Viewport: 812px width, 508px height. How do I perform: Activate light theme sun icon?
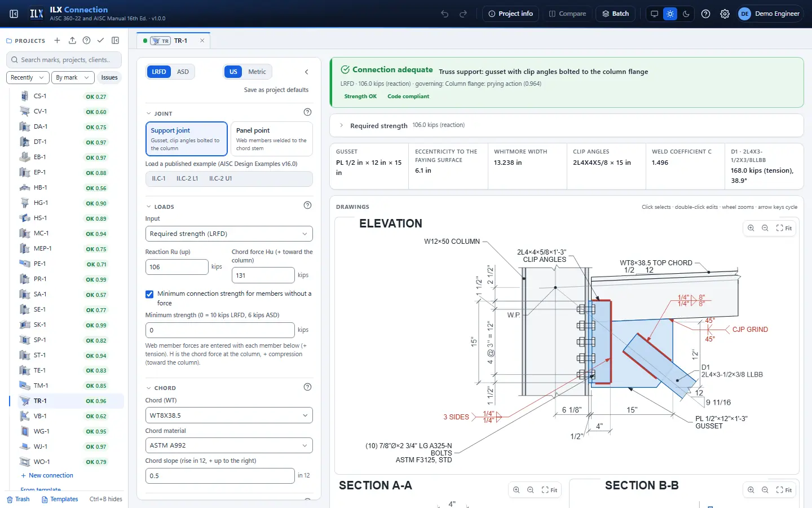(x=670, y=14)
